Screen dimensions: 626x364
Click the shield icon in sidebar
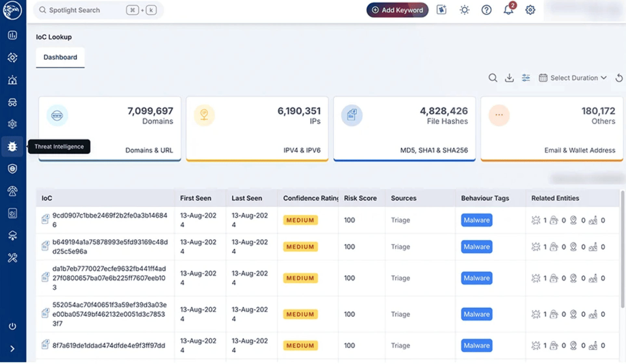tap(12, 169)
